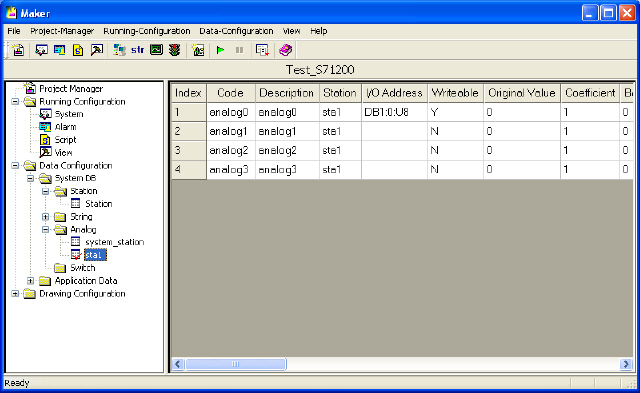Select the sta1 tree item
The height and width of the screenshot is (393, 640).
point(95,255)
